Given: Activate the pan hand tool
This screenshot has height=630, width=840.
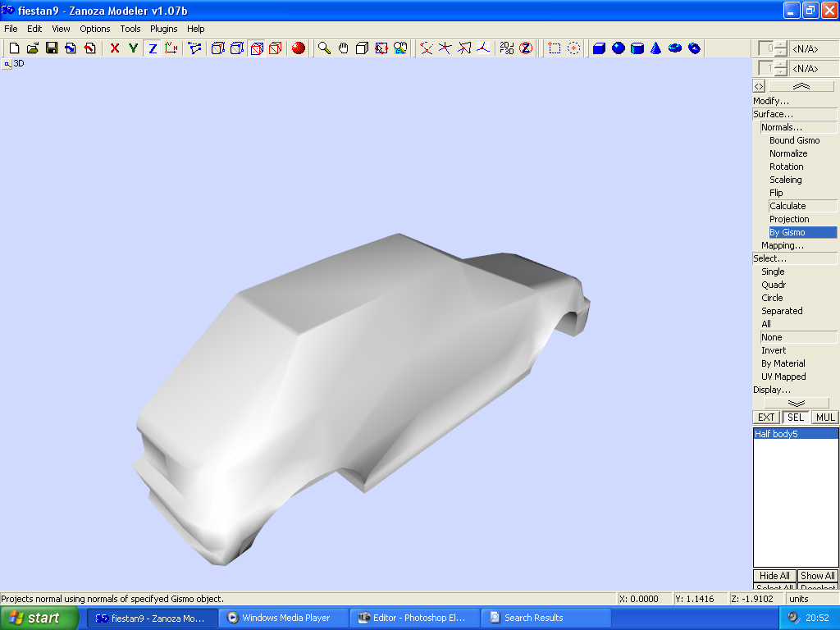Looking at the screenshot, I should pos(343,48).
